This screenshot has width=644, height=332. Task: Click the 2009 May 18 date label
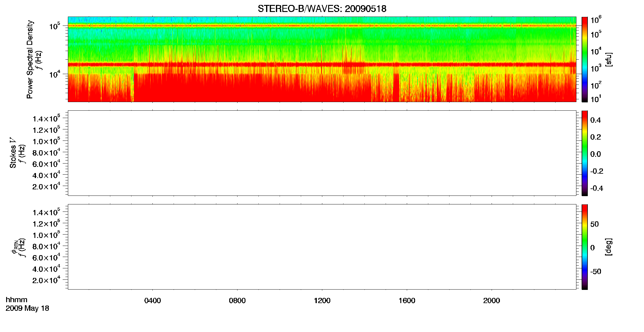tap(27, 308)
